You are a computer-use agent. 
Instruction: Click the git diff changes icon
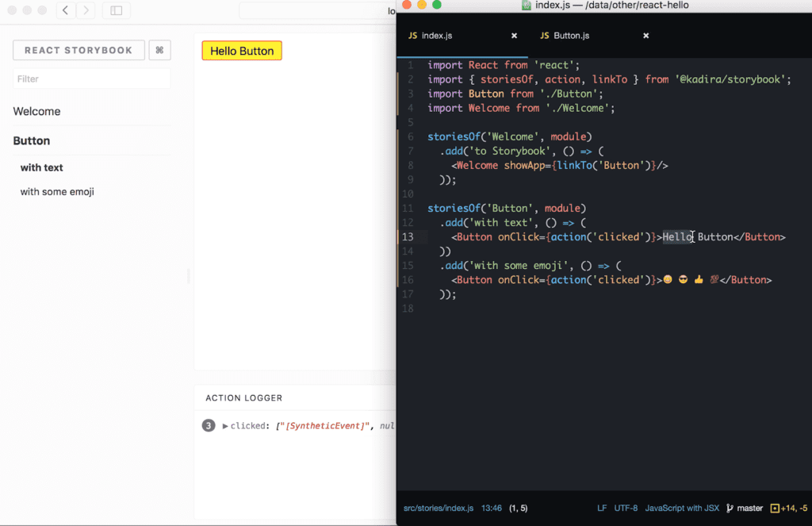(775, 509)
